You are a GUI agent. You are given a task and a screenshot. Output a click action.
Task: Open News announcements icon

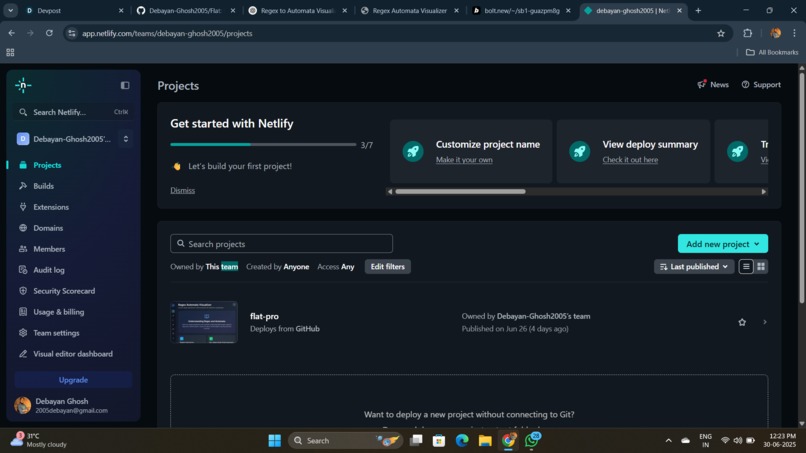702,84
